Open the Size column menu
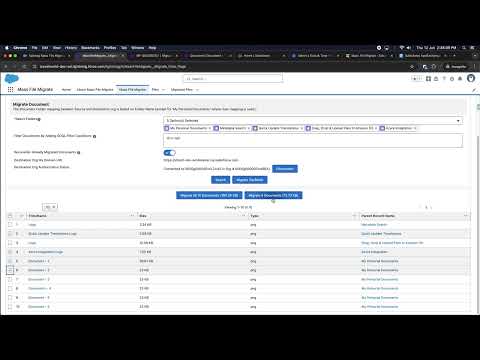Screen dimensions: 480x360 coord(243,216)
